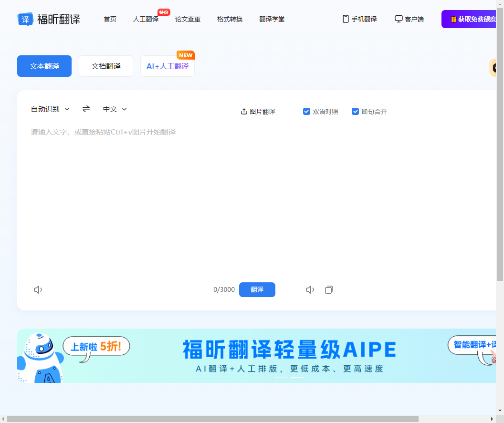Screen dimensions: 504x423
Task: Click the blue 翻译 button
Action: point(257,289)
